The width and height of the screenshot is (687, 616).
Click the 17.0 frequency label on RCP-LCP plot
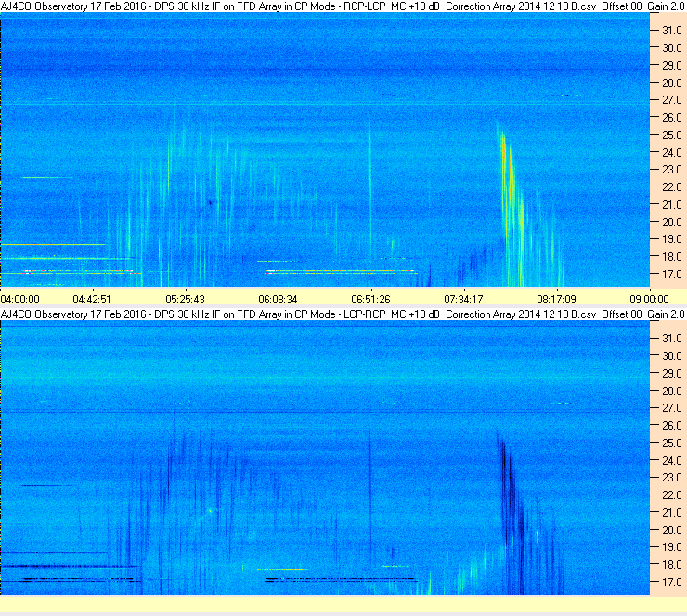(672, 275)
